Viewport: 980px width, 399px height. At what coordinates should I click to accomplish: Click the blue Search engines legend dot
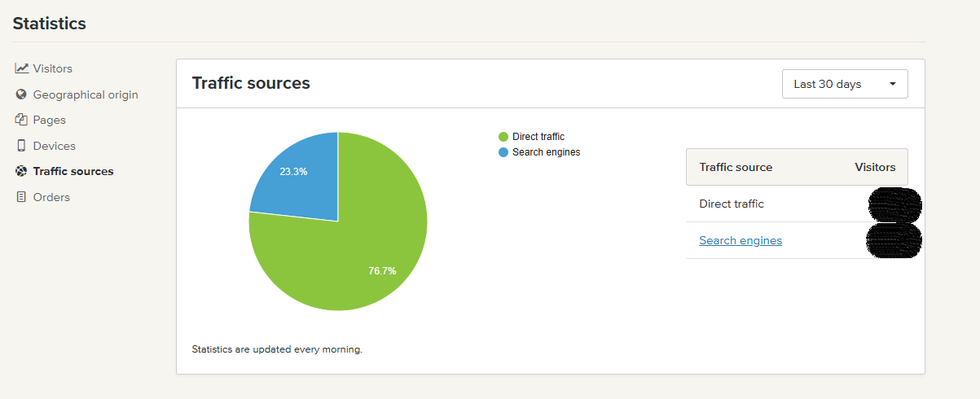point(503,152)
